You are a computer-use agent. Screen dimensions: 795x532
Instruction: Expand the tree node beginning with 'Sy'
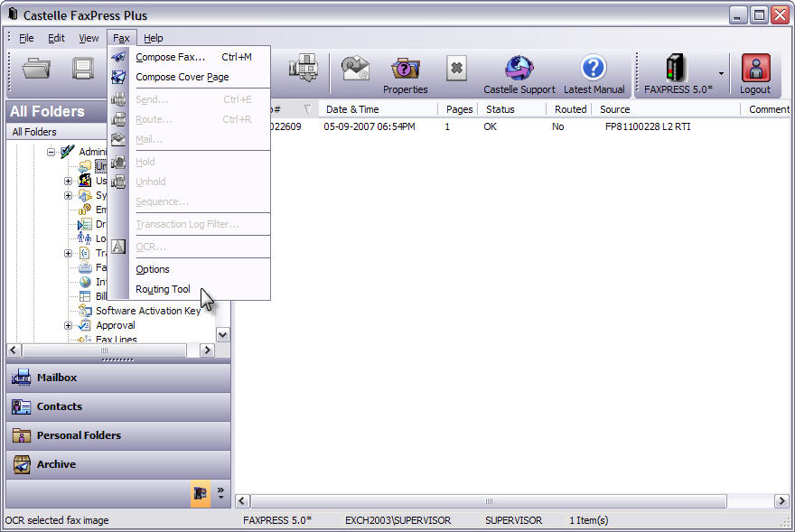(68, 195)
